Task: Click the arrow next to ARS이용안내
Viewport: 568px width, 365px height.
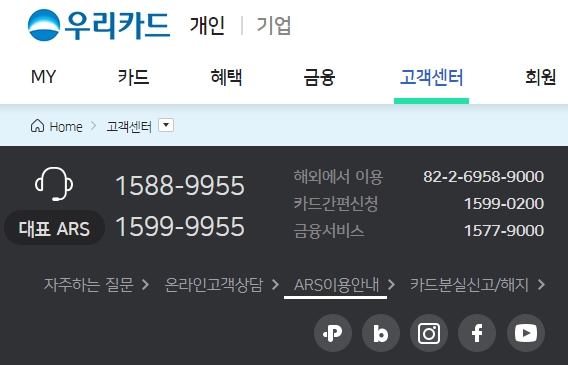Action: point(391,285)
